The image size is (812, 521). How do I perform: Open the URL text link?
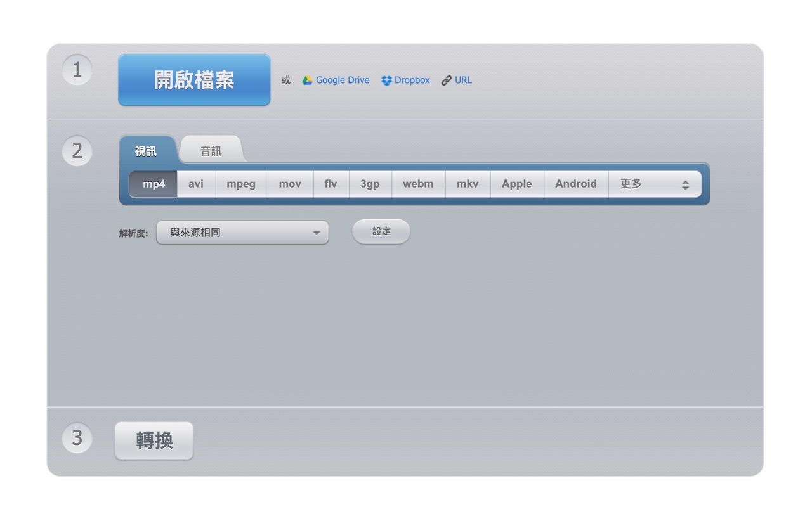click(x=463, y=80)
